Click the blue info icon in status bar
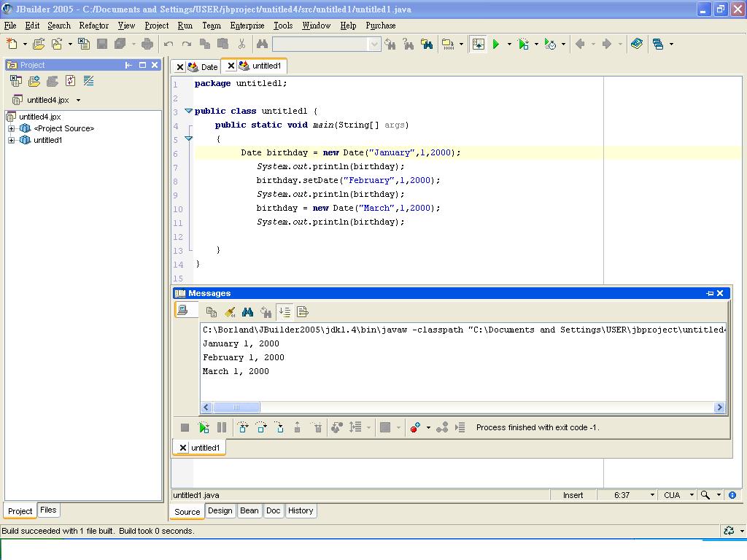Image resolution: width=747 pixels, height=560 pixels. pos(732,495)
